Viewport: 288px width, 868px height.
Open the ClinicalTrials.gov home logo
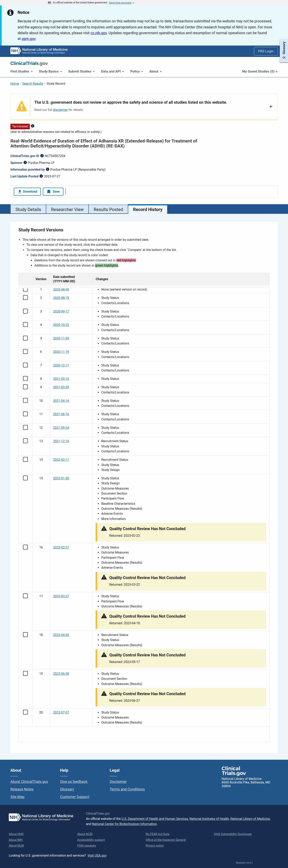[29, 63]
